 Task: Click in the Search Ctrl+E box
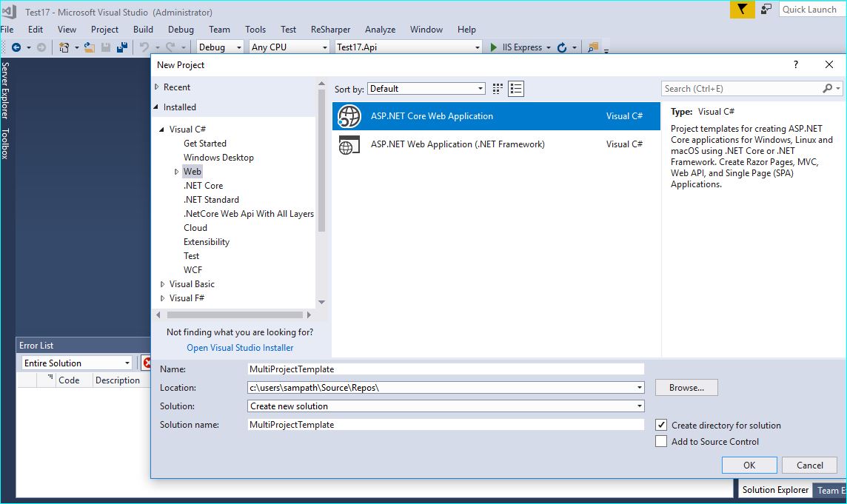[740, 88]
